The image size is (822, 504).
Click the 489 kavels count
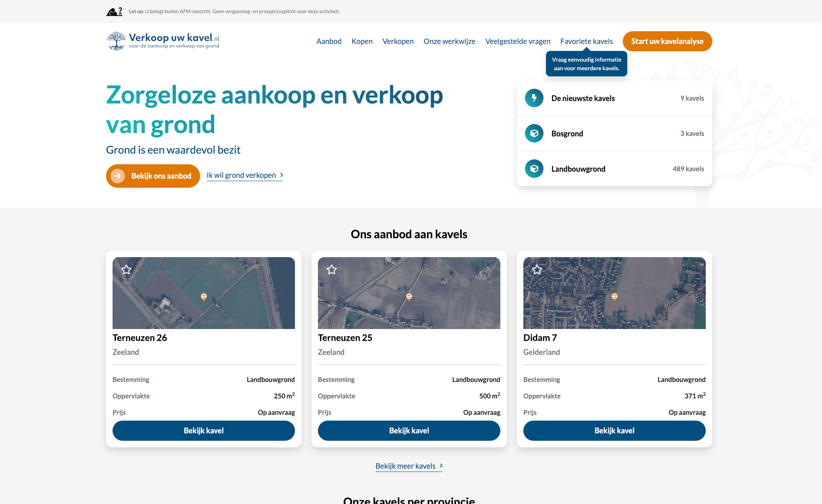(688, 169)
